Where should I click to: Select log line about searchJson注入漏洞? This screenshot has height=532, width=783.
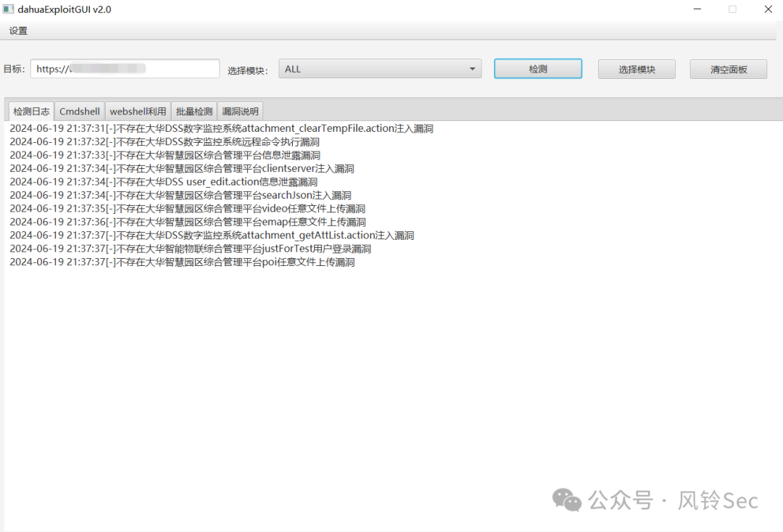(x=181, y=196)
